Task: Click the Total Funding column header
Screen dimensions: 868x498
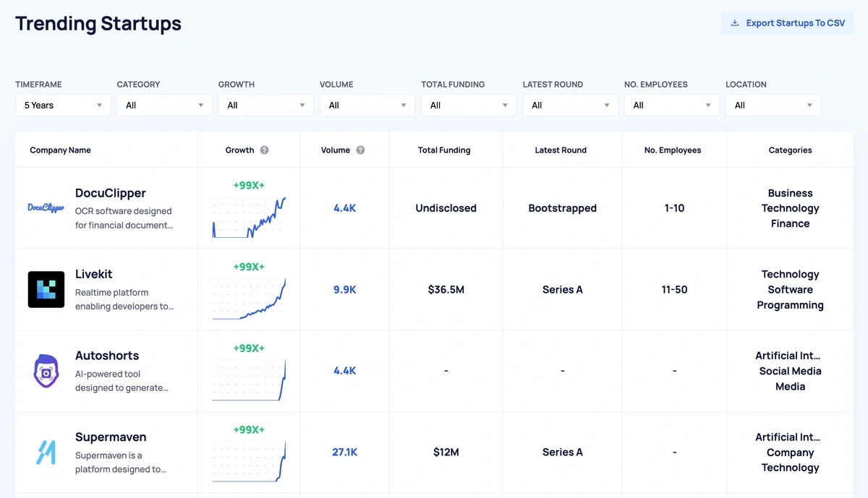Action: pos(444,150)
